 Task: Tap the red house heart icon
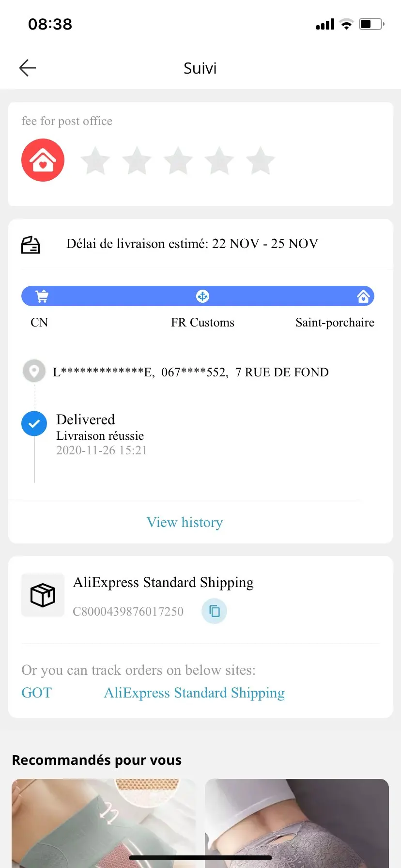(43, 160)
